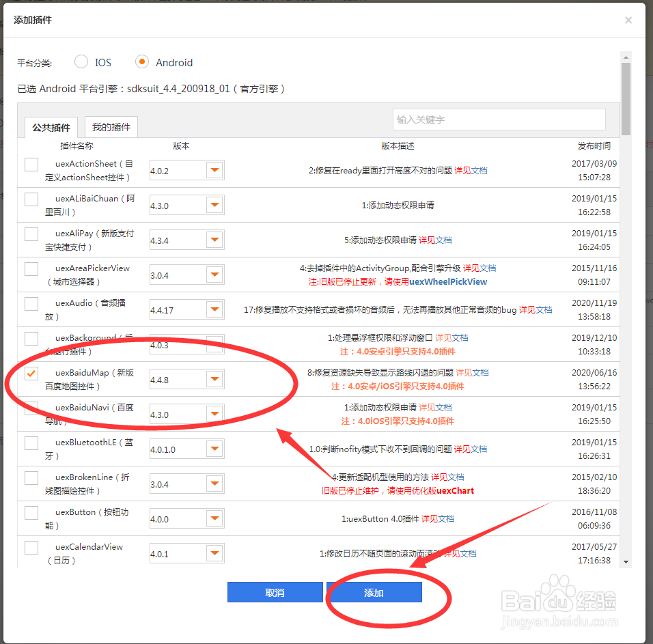Check the uexAudio plugin checkbox
This screenshot has width=653, height=644.
click(x=31, y=304)
